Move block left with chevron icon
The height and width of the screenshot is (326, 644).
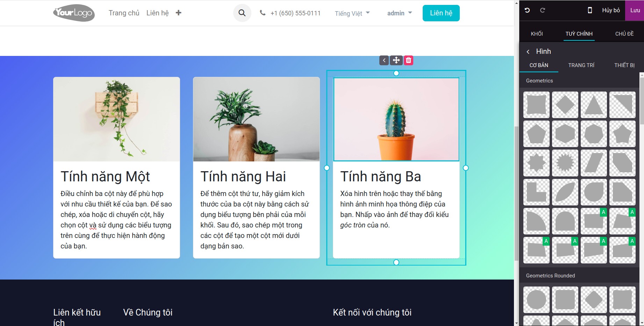384,60
